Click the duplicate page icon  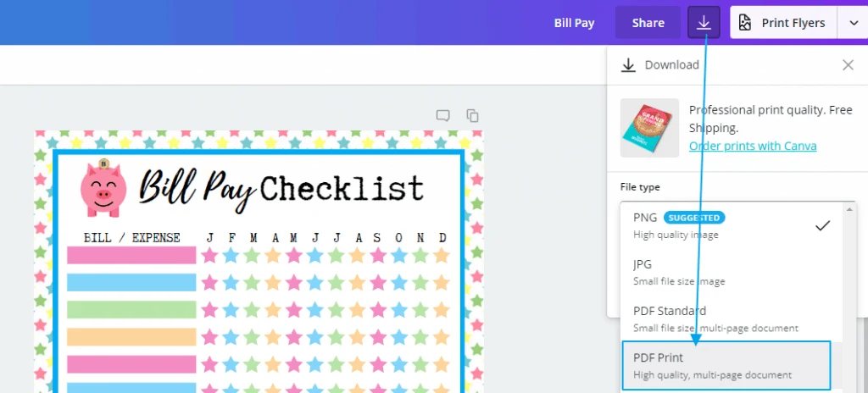472,115
